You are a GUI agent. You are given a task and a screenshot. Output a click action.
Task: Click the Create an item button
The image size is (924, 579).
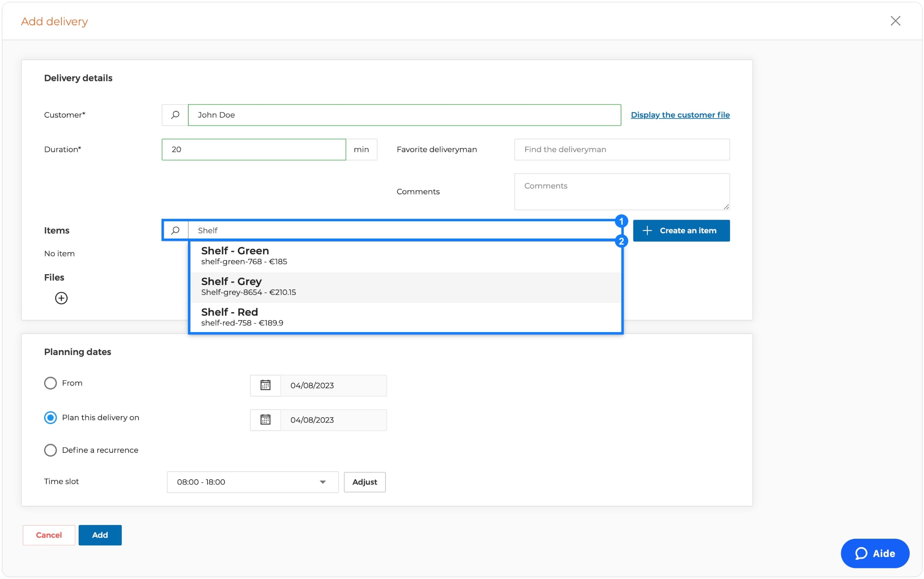681,230
